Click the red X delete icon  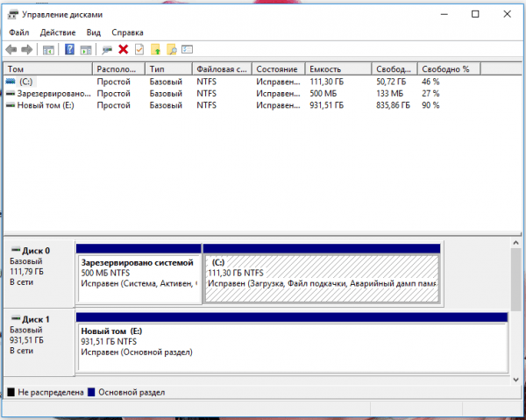(x=123, y=50)
